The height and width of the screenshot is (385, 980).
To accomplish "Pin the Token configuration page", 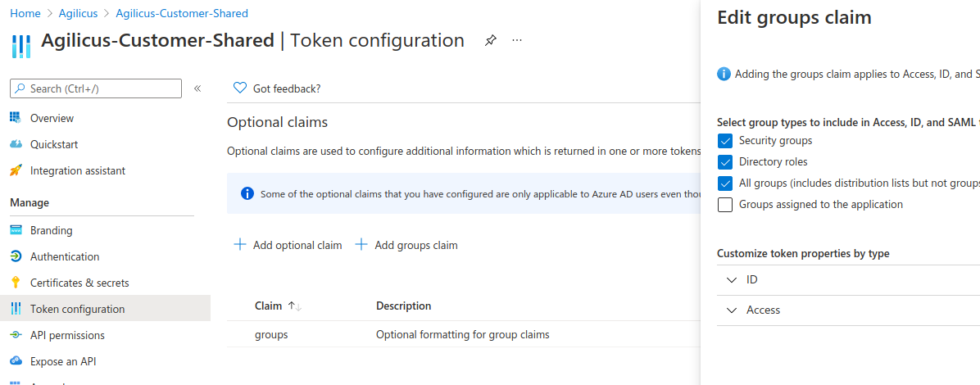I will pyautogui.click(x=490, y=40).
